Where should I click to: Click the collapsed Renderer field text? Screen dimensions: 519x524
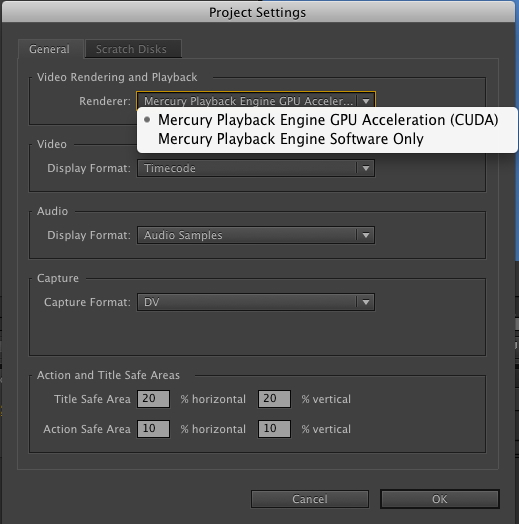pyautogui.click(x=248, y=101)
